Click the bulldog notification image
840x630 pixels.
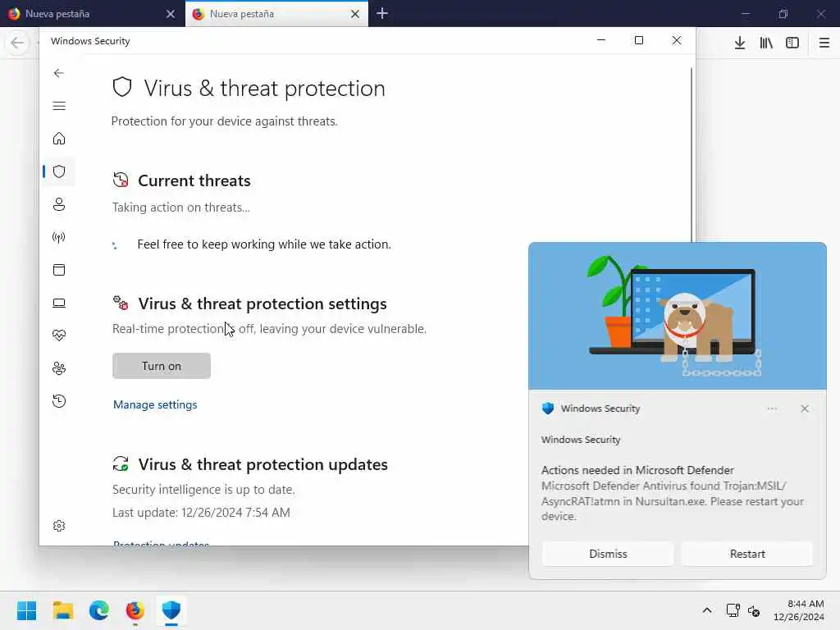[678, 316]
